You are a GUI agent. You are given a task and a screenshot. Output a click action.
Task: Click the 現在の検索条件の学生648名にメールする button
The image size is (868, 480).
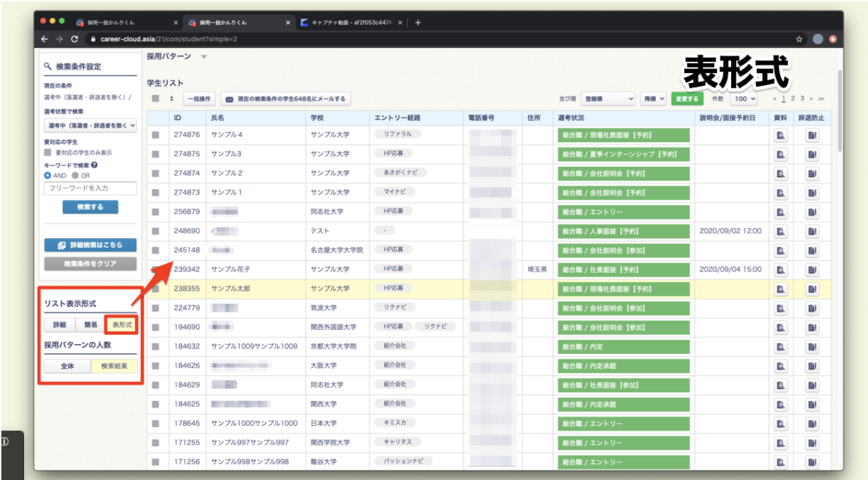point(286,99)
